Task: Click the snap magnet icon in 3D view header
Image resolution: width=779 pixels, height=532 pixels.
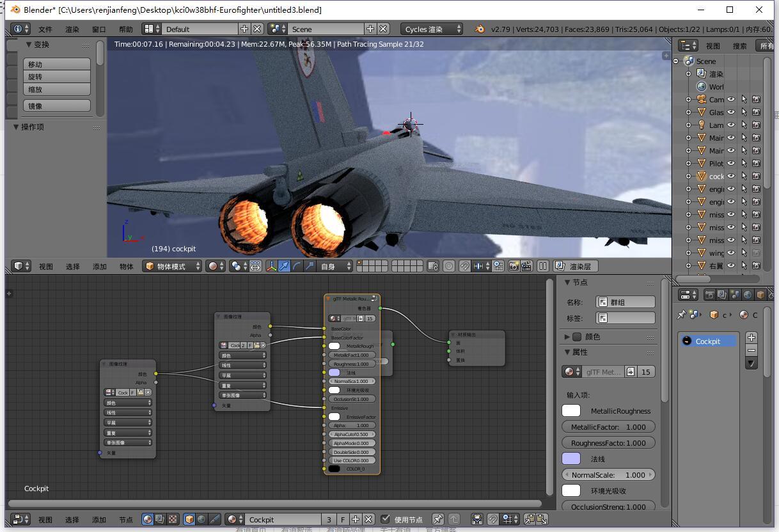Action: pyautogui.click(x=465, y=266)
